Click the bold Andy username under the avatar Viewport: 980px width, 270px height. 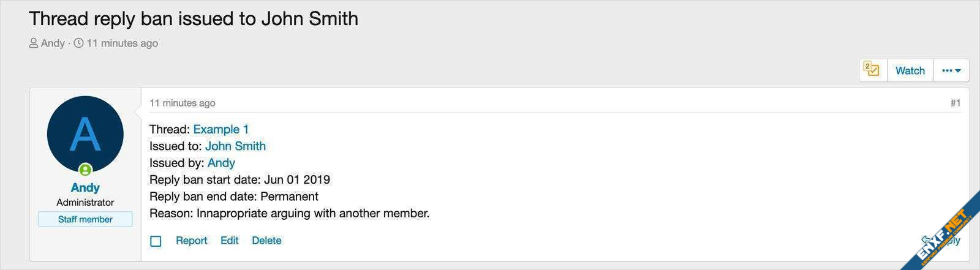click(85, 187)
